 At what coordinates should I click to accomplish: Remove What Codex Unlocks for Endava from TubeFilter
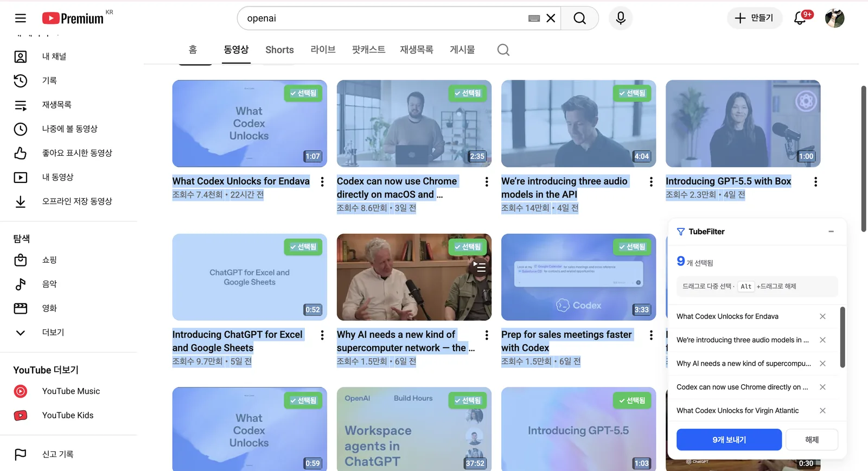822,316
